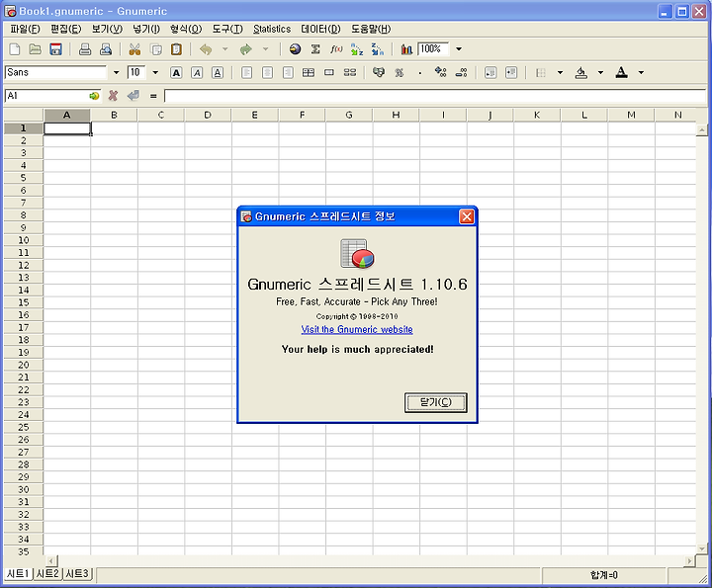Toggle underline formatting
Screen dimensions: 712x588
pyautogui.click(x=218, y=72)
